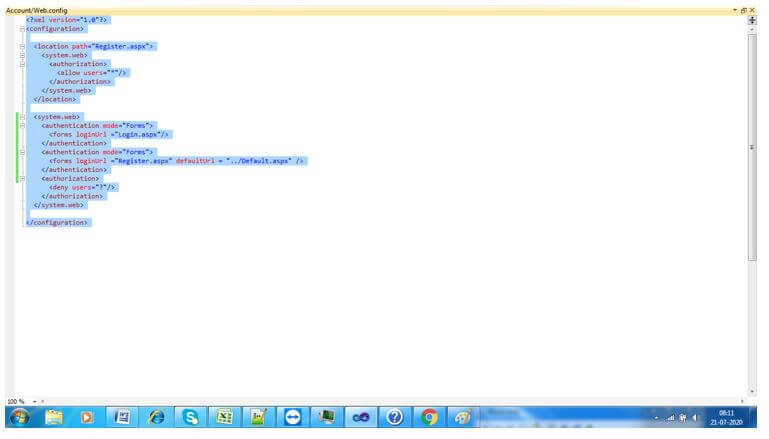
Task: Click the volume speaker tray icon
Action: tap(695, 418)
